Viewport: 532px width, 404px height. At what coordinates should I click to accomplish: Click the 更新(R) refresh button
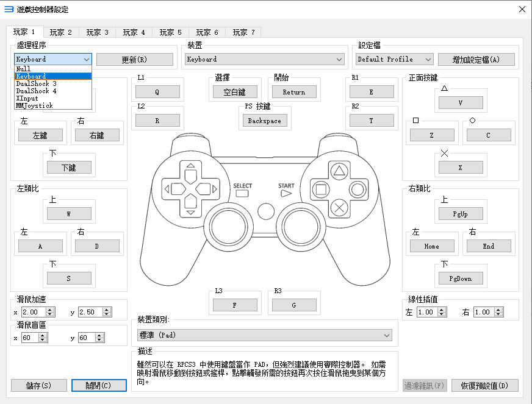[x=134, y=59]
